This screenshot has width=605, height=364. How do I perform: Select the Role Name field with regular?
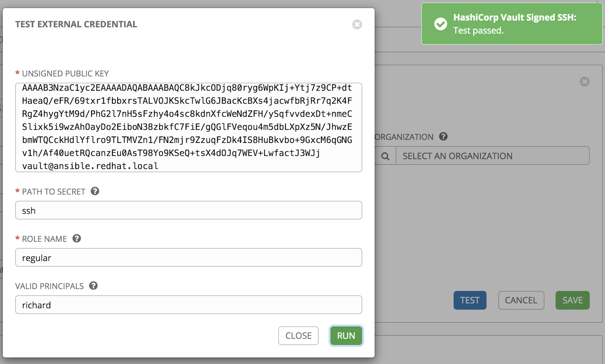pos(188,258)
